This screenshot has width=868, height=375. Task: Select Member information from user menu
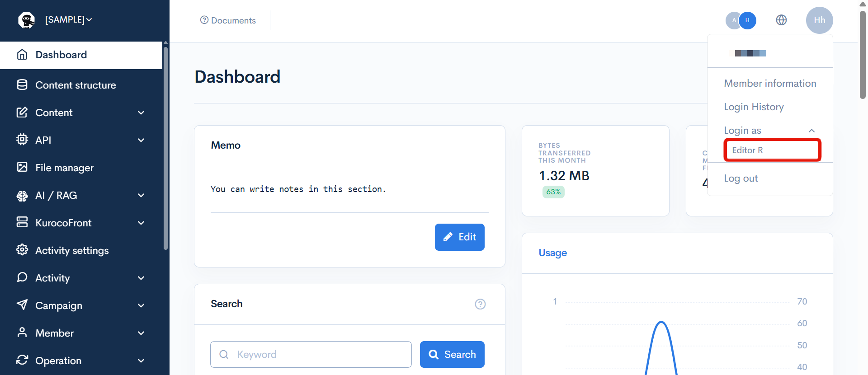tap(770, 83)
